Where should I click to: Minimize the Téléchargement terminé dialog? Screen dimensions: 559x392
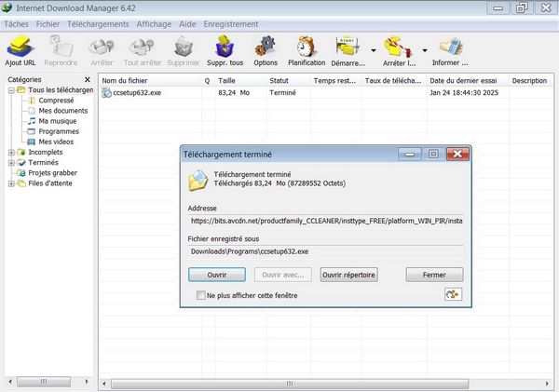point(410,154)
